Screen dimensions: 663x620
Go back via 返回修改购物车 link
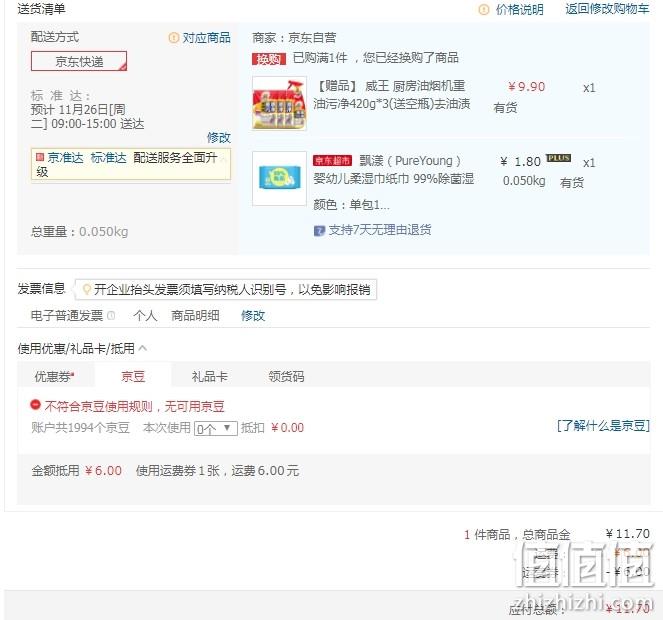pos(607,9)
